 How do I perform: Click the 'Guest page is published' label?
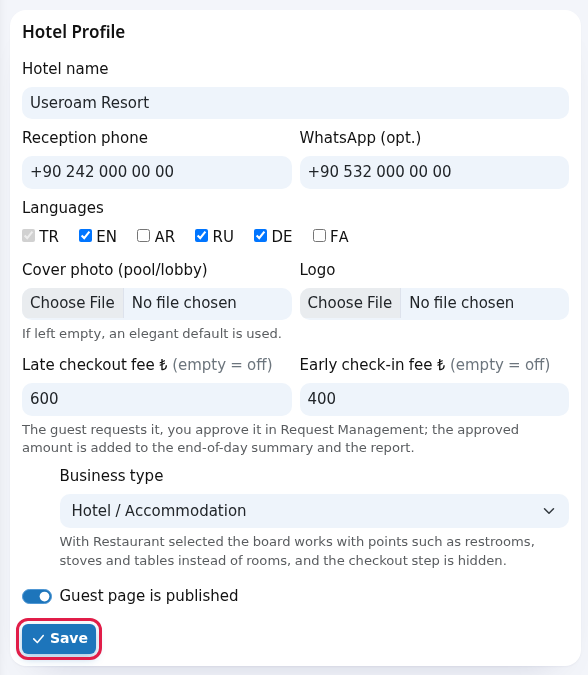point(149,596)
